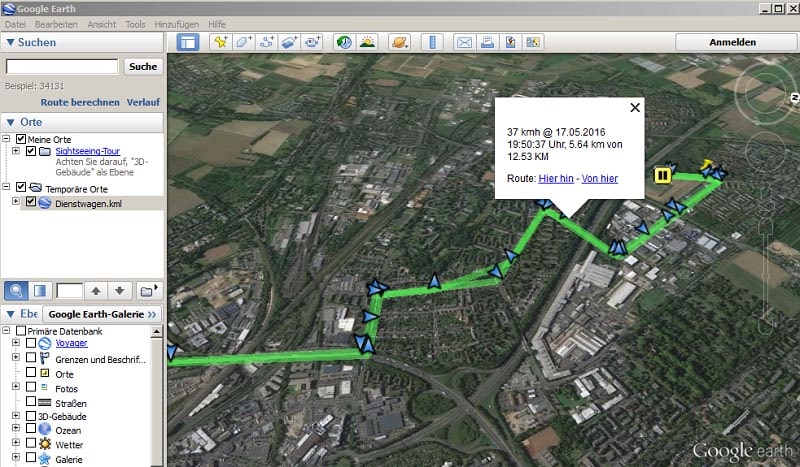The image size is (800, 467).
Task: Enable Grenzen und Beschrif... checkbox
Action: click(x=31, y=357)
